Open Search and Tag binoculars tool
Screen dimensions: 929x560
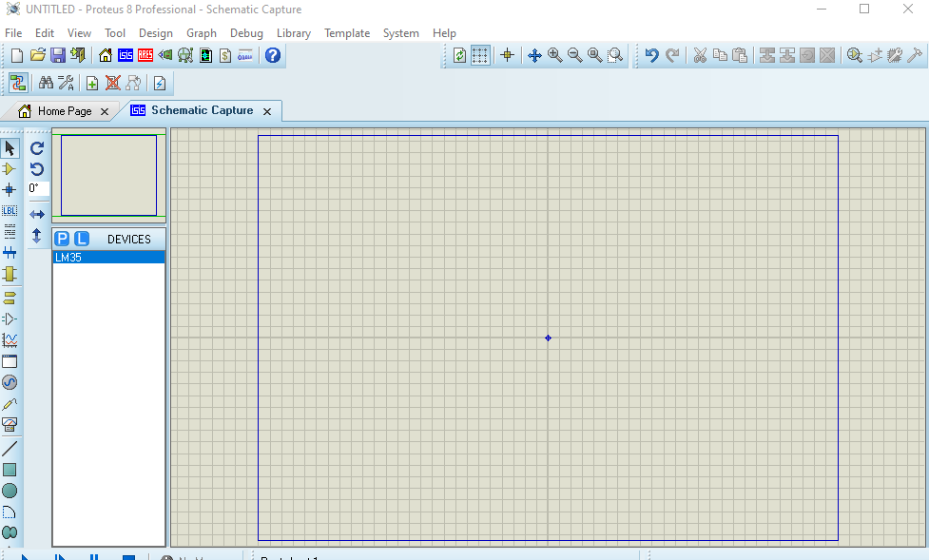click(x=46, y=83)
